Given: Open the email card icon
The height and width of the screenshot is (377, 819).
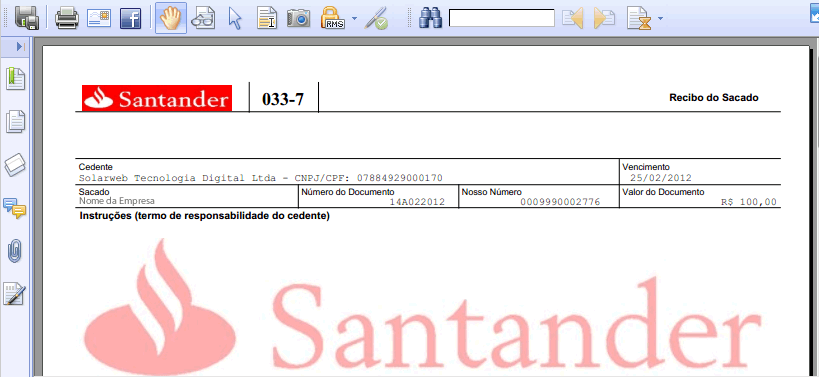Looking at the screenshot, I should click(99, 18).
